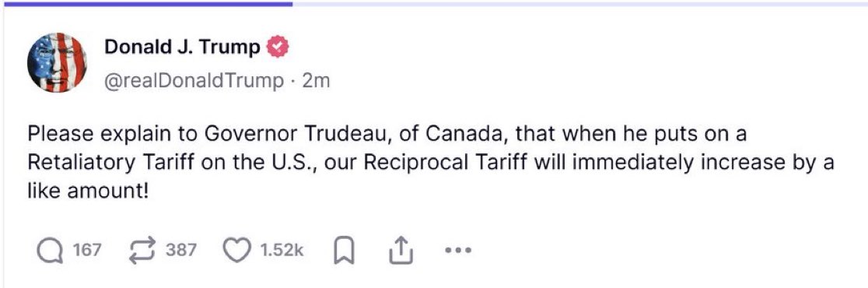Open the three-dot more options menu
The height and width of the screenshot is (288, 868).
[x=458, y=251]
